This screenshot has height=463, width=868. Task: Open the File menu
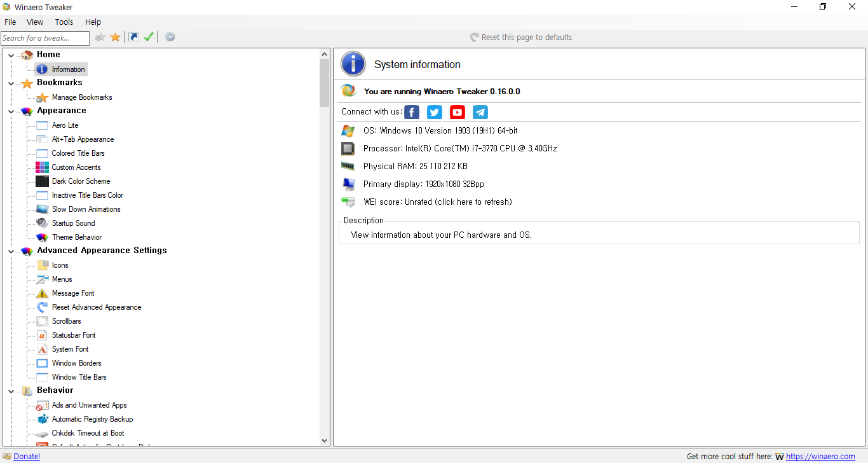pos(10,22)
